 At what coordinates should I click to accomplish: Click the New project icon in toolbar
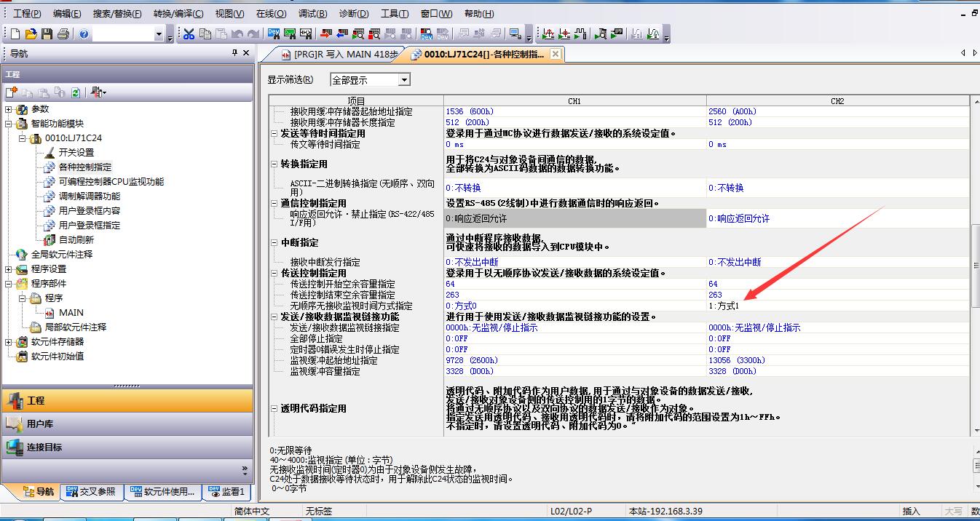[x=15, y=34]
